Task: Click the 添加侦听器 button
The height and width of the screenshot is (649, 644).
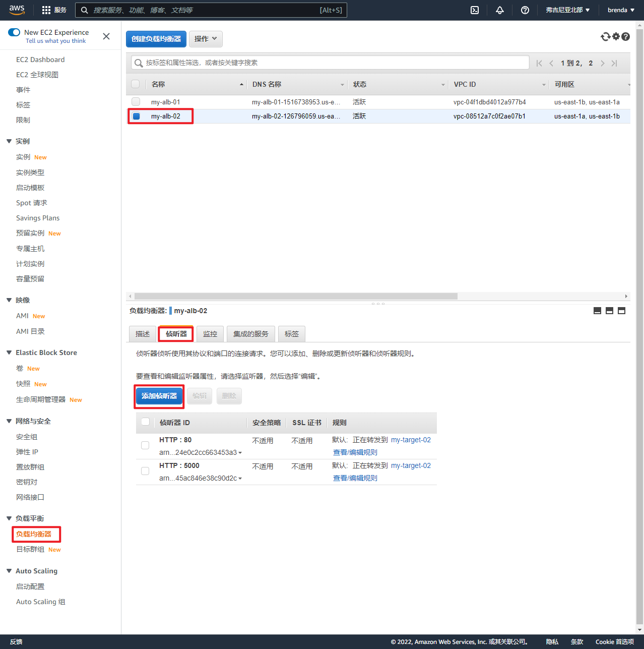Action: [x=159, y=396]
